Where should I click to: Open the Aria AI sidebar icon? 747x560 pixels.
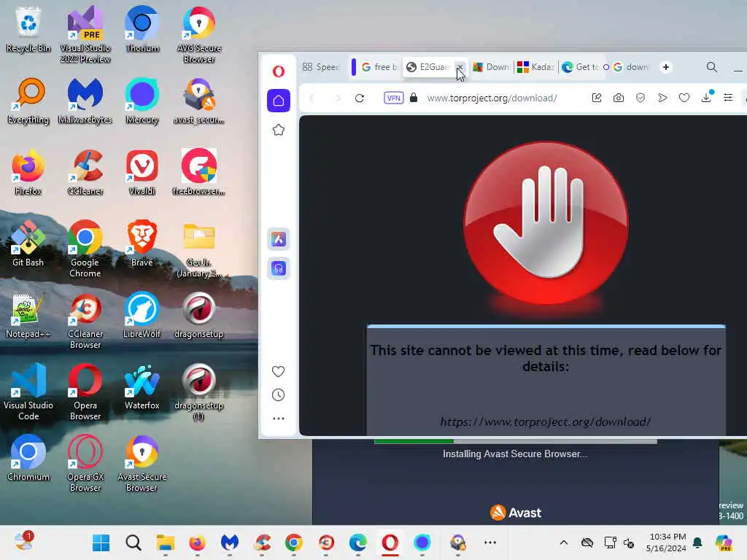point(279,239)
